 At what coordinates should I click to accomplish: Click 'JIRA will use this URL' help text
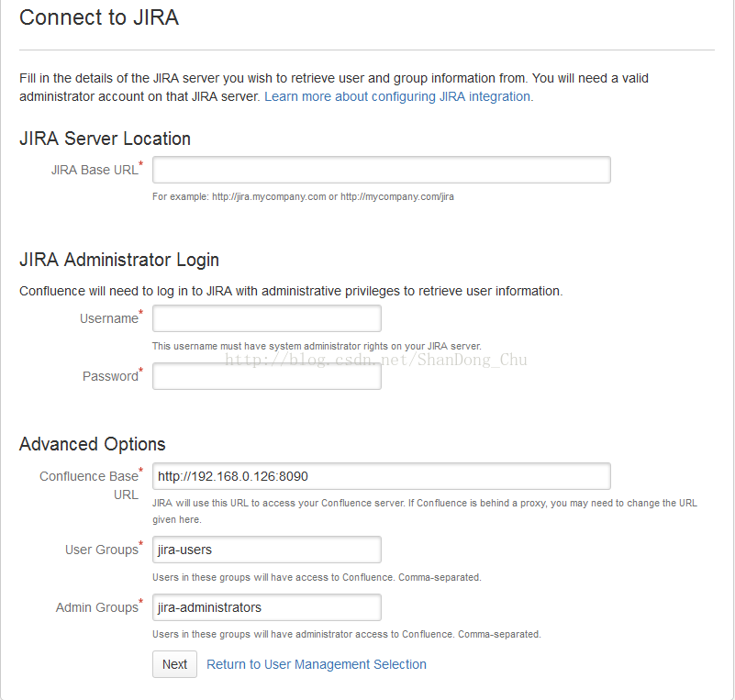click(x=425, y=511)
